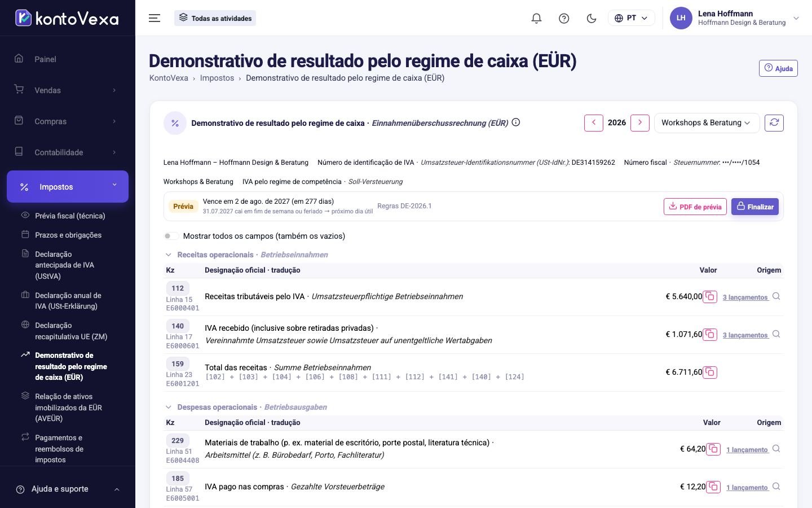Copy the € 64,20 value in Kz 229

coord(713,449)
